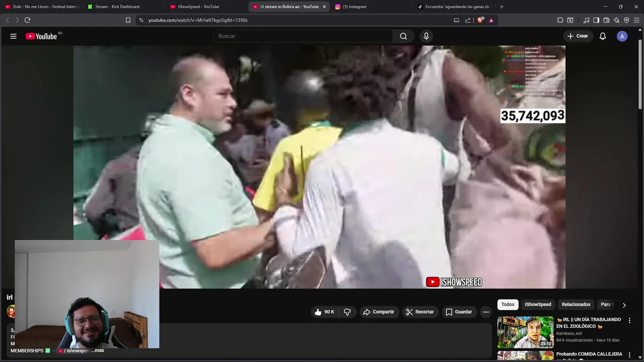Viewport: 644px width, 362px height.
Task: Open the browser main menu
Action: 636,20
